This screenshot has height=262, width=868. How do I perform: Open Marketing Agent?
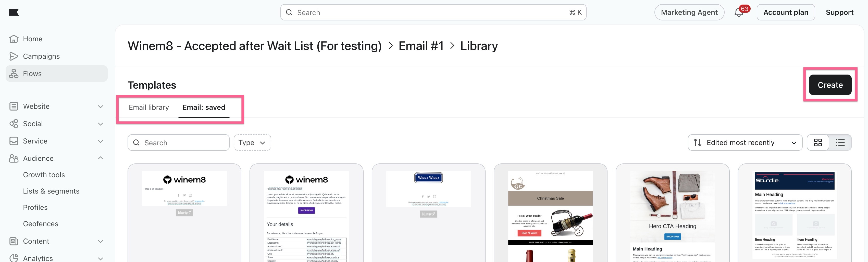point(689,13)
